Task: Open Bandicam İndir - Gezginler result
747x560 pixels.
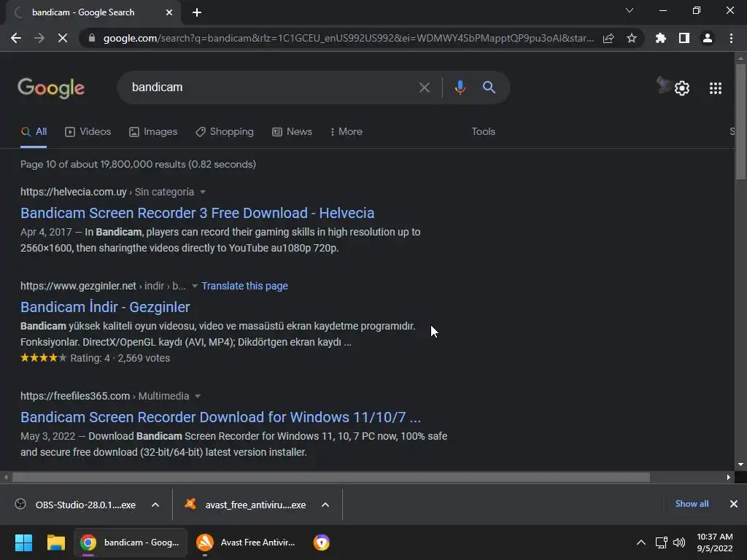Action: [105, 307]
